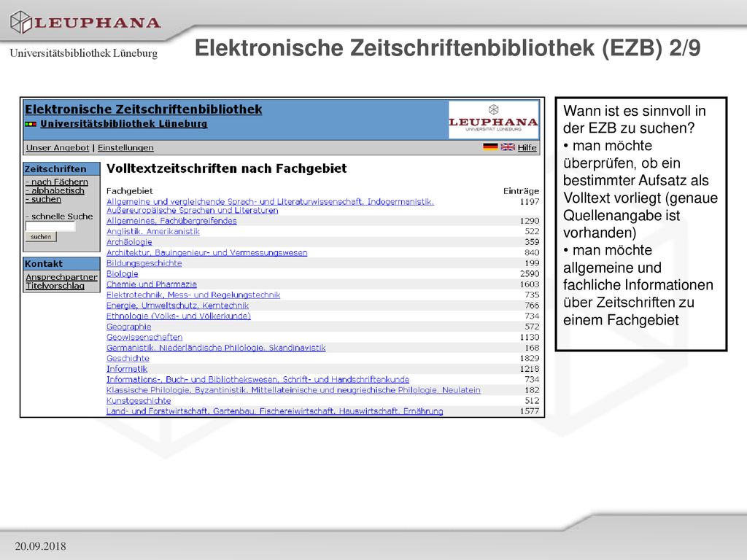Open the 'suchen' search link in sidebar
The height and width of the screenshot is (560, 747).
(x=44, y=199)
